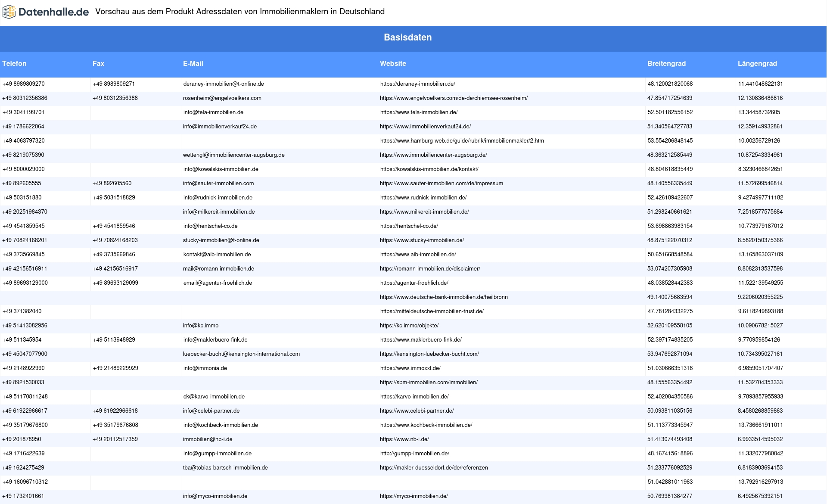Open the engelvoelkers.com chiemsee-rosenheim URL
This screenshot has width=827, height=504.
pyautogui.click(x=454, y=98)
